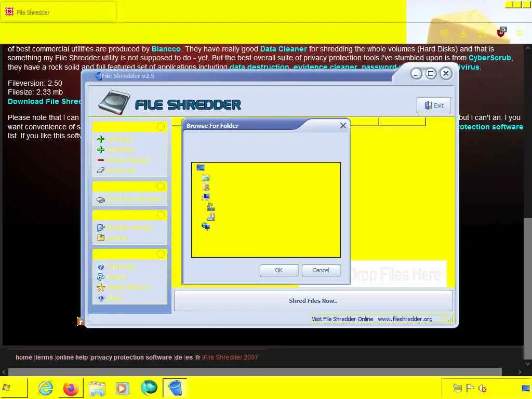Open the uBlock Origin extension icon
Image resolution: width=532 pixels, height=399 pixels.
[501, 33]
